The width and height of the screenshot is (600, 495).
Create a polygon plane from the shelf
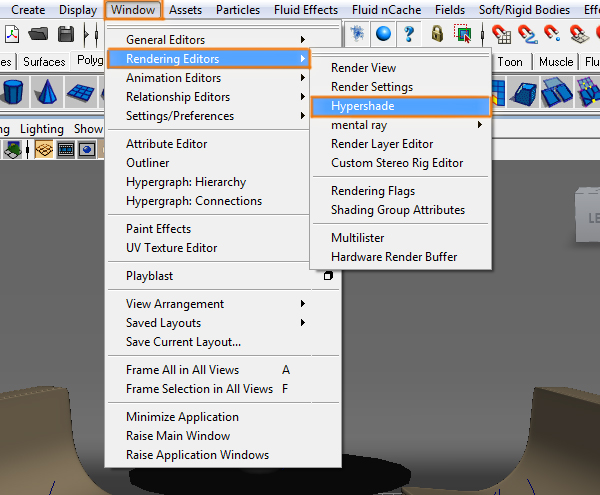coord(80,92)
